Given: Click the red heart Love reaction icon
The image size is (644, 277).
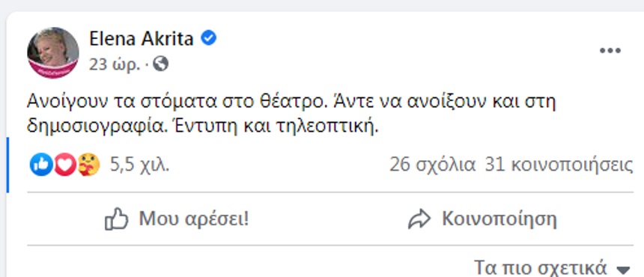Looking at the screenshot, I should click(x=65, y=165).
